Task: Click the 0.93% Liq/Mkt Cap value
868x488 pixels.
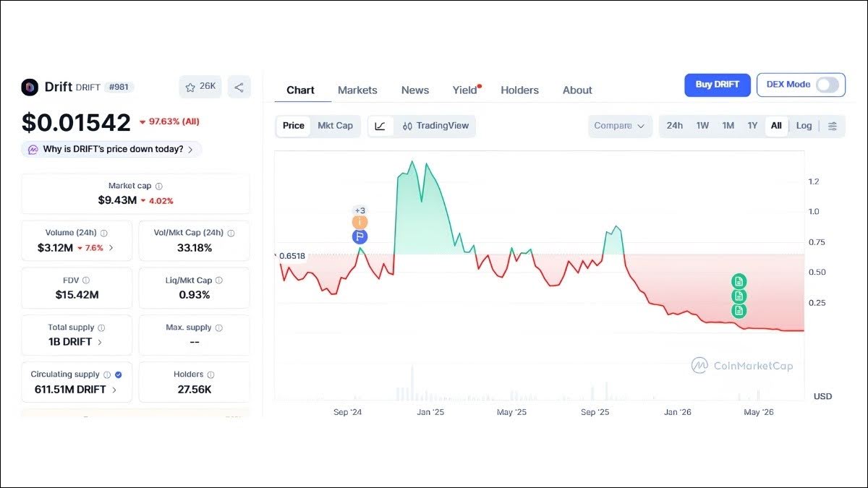Action: click(x=194, y=295)
